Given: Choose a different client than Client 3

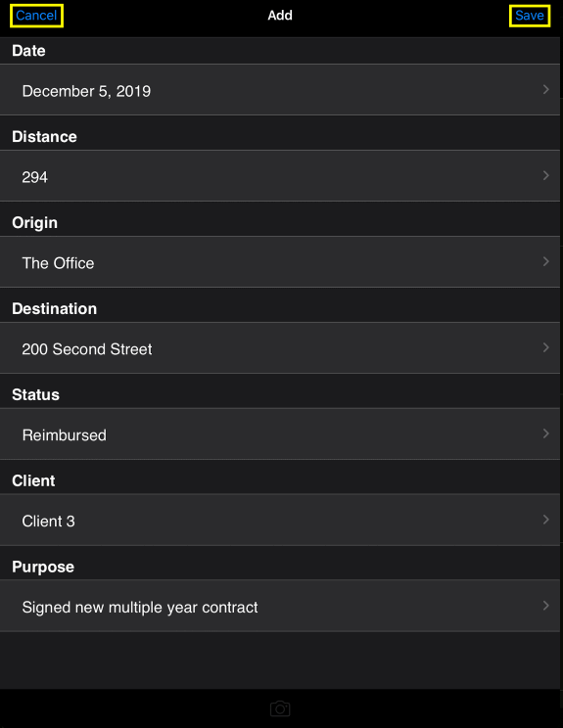Looking at the screenshot, I should (280, 520).
